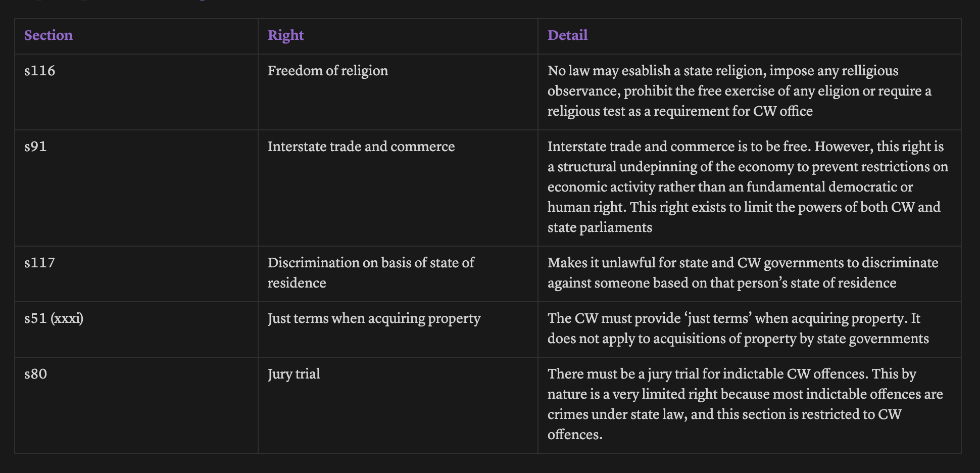Screen dimensions: 980x473
Task: Click the 'just terms' detail paragraph
Action: coord(738,328)
